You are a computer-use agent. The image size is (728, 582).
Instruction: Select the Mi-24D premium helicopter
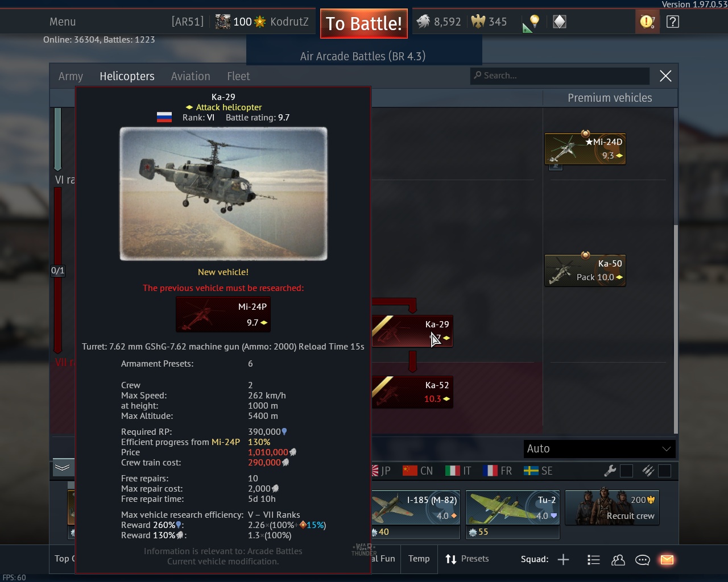(585, 149)
